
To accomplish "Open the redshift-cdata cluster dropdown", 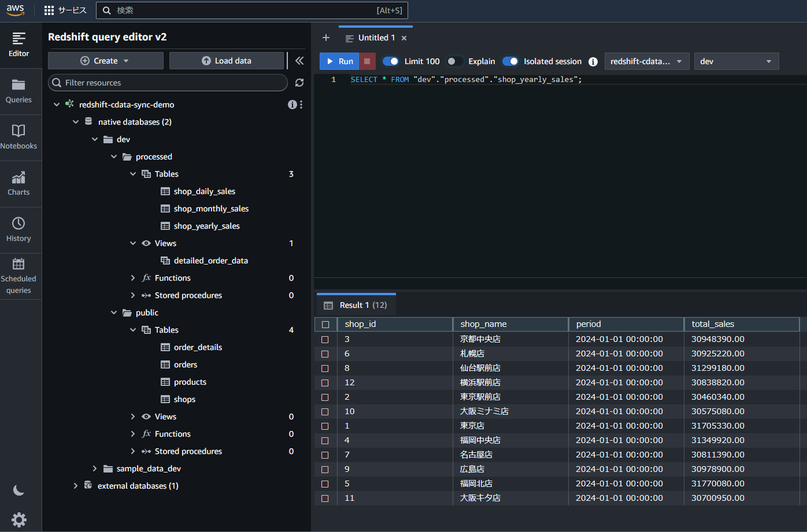I will (647, 61).
